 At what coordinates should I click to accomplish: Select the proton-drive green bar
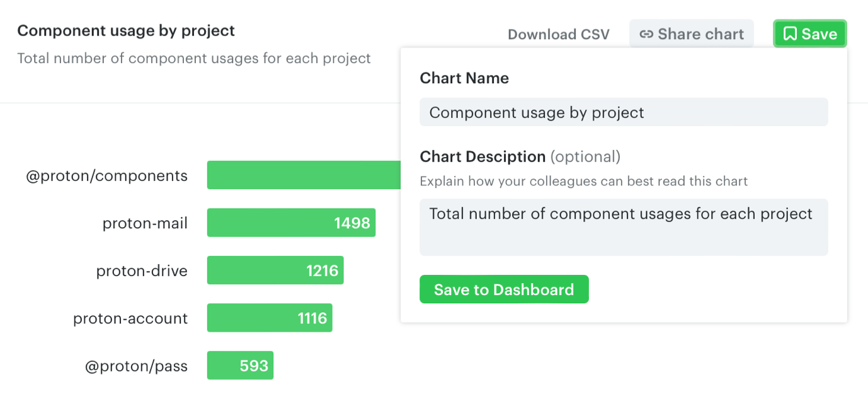(275, 271)
